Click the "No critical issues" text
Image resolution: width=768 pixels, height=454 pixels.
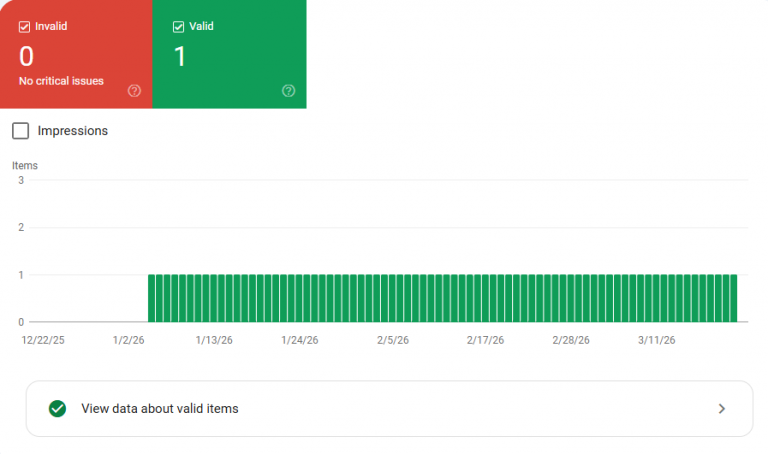61,80
